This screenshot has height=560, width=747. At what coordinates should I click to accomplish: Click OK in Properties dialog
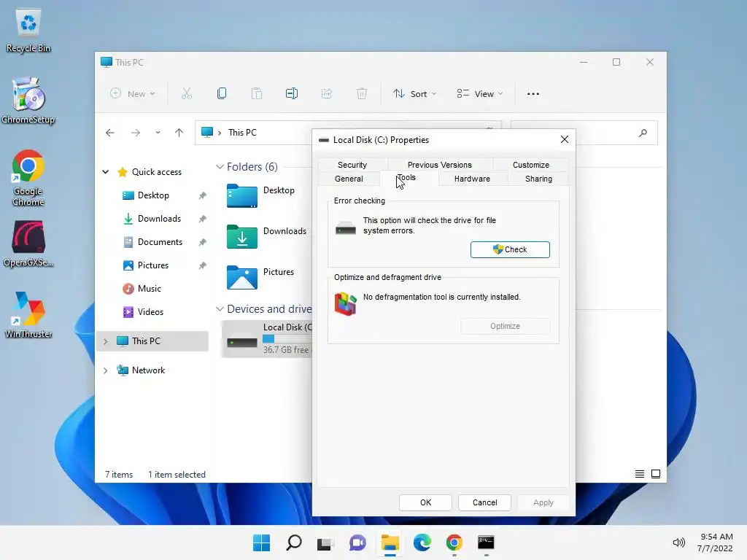425,502
